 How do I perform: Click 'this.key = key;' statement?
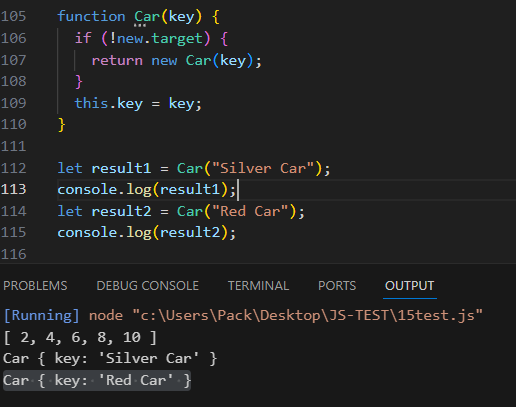coord(138,104)
